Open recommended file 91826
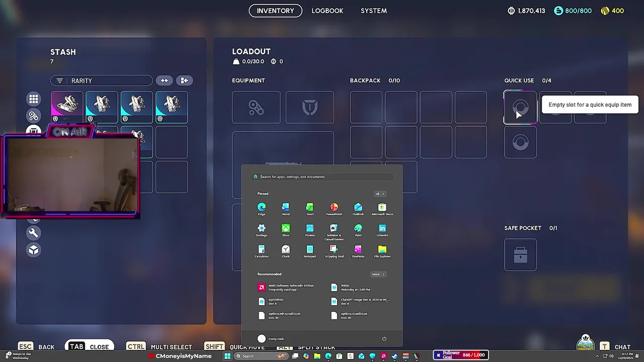This screenshot has width=644, height=362. click(x=351, y=287)
